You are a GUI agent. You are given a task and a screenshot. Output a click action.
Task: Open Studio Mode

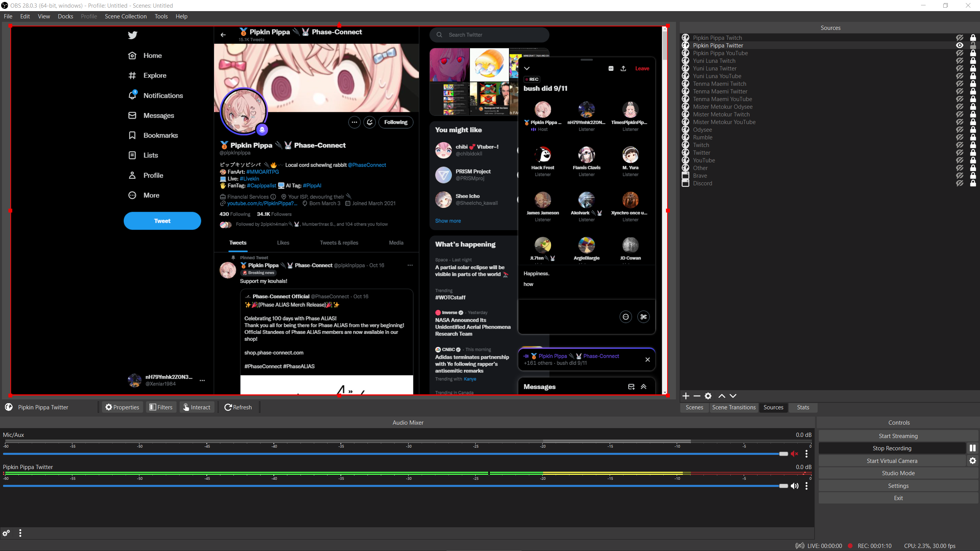tap(898, 473)
